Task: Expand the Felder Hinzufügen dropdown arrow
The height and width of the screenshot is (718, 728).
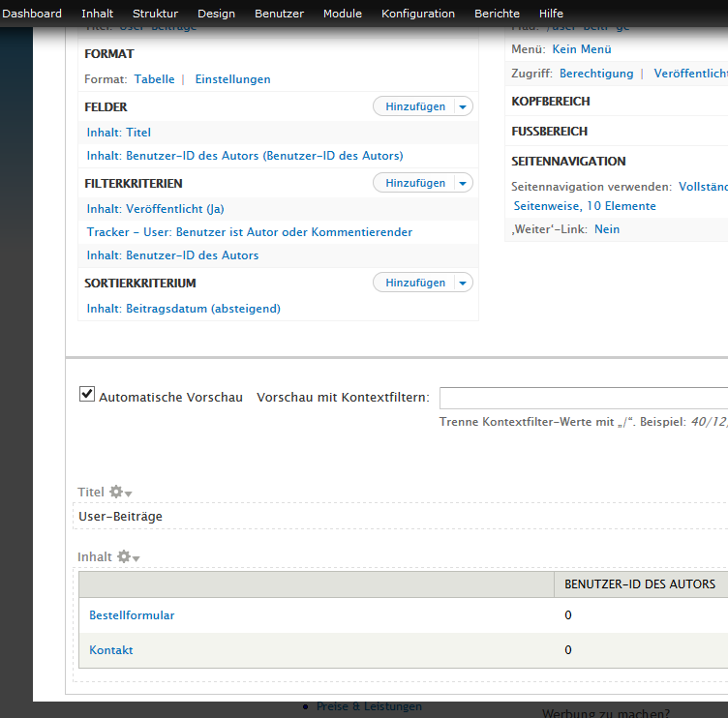Action: 463,107
